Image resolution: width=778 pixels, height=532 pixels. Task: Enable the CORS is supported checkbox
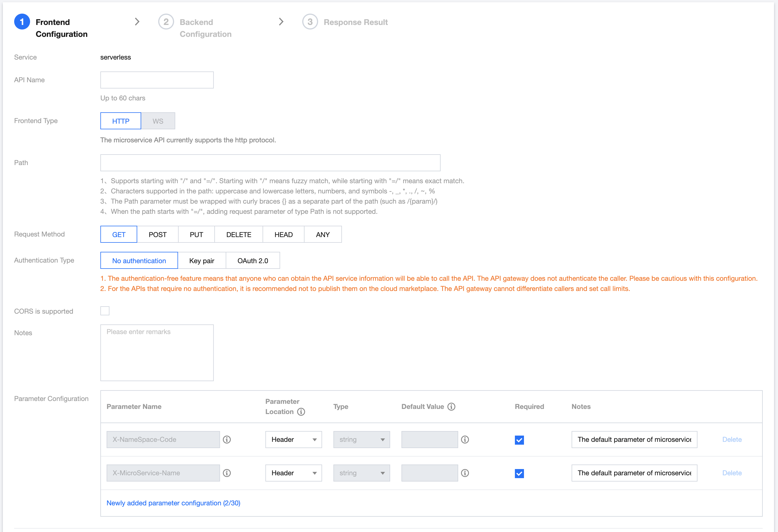click(x=105, y=311)
